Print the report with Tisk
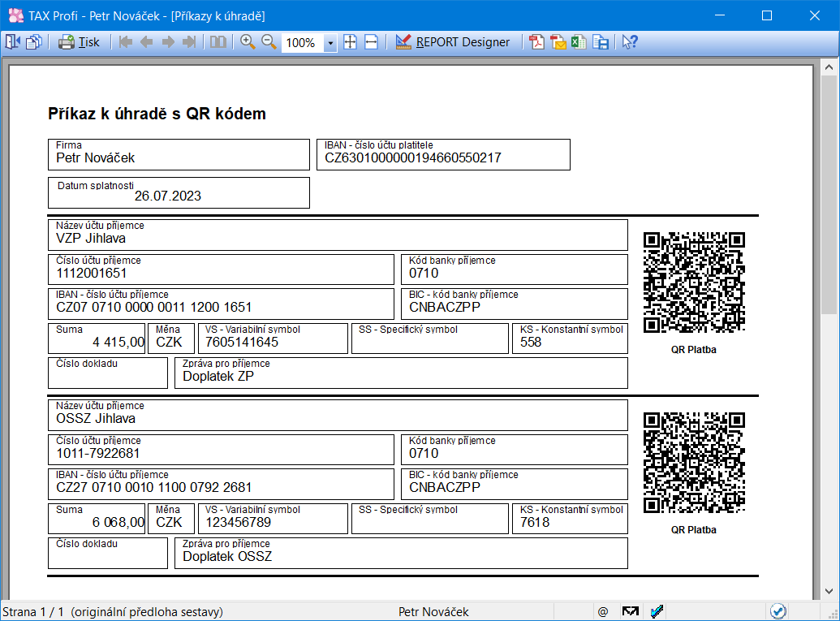This screenshot has width=840, height=621. [79, 41]
